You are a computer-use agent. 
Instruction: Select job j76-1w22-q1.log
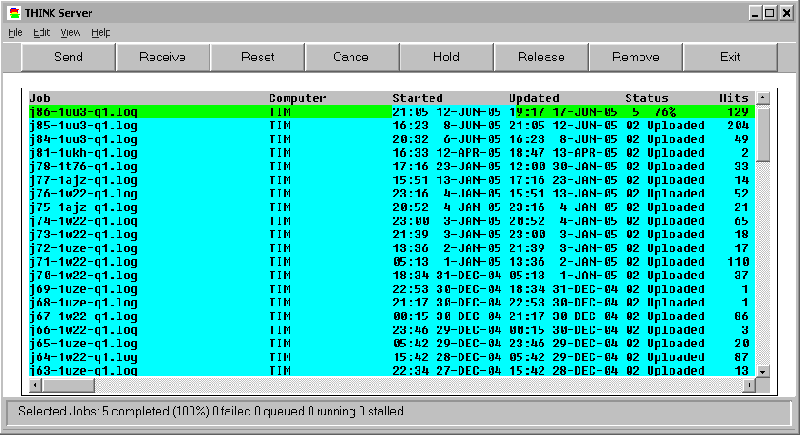391,194
